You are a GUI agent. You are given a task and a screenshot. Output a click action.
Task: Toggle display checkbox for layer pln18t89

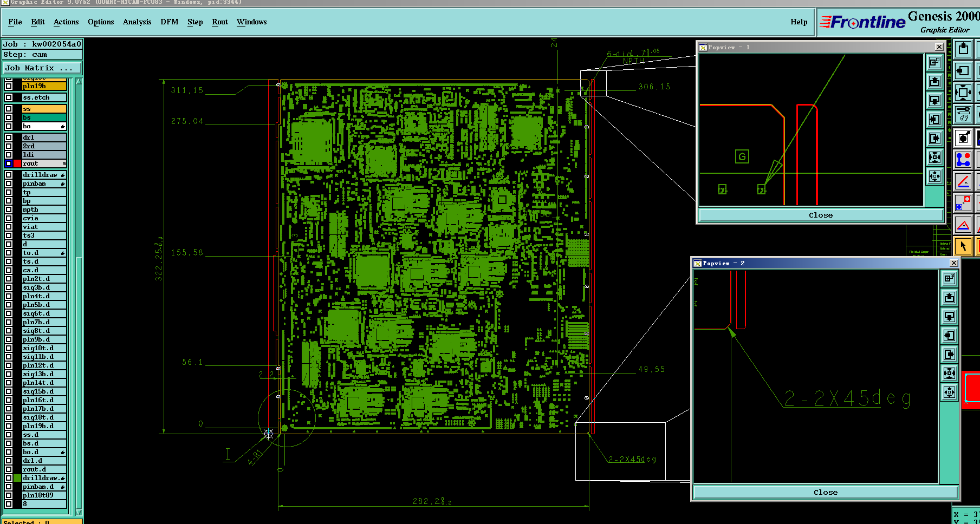click(9, 495)
